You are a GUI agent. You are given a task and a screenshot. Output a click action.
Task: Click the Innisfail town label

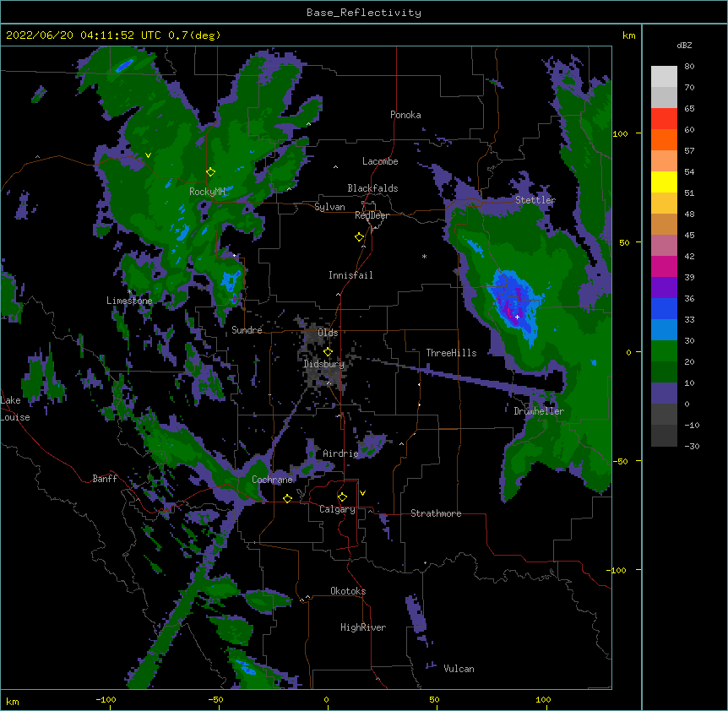pos(350,275)
